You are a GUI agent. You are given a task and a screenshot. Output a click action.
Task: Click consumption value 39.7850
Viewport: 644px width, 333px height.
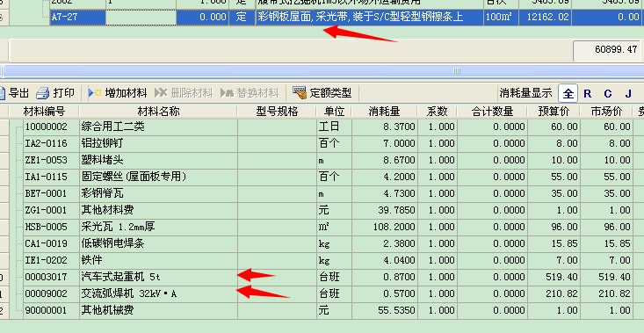(396, 210)
